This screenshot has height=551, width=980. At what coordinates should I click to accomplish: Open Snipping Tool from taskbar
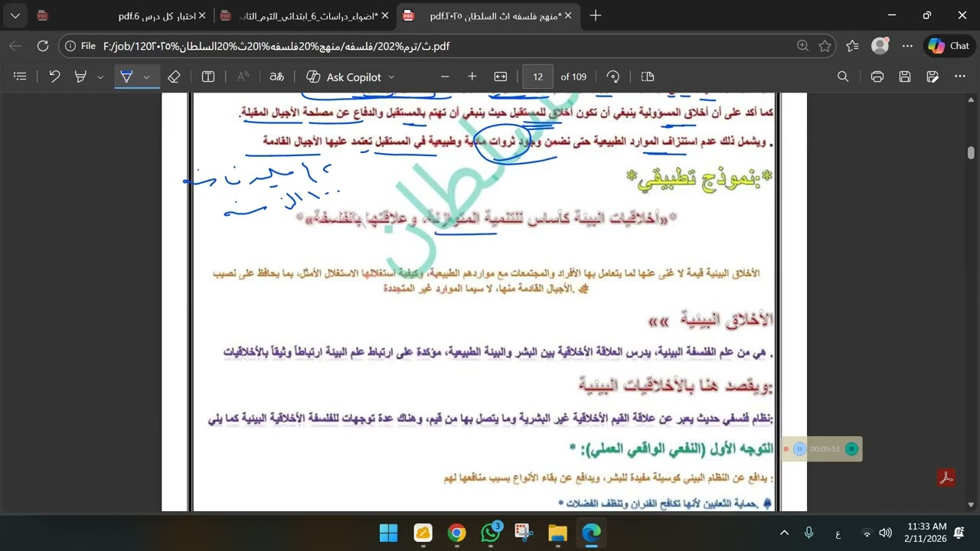[524, 533]
